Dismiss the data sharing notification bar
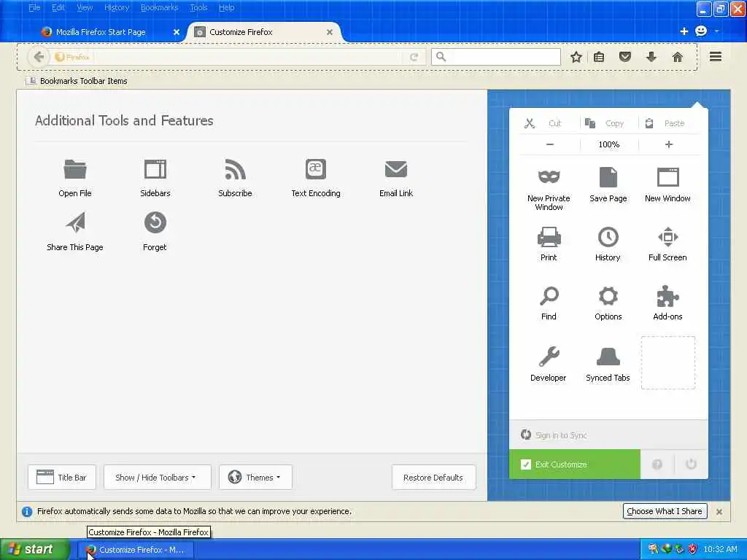 pos(719,511)
